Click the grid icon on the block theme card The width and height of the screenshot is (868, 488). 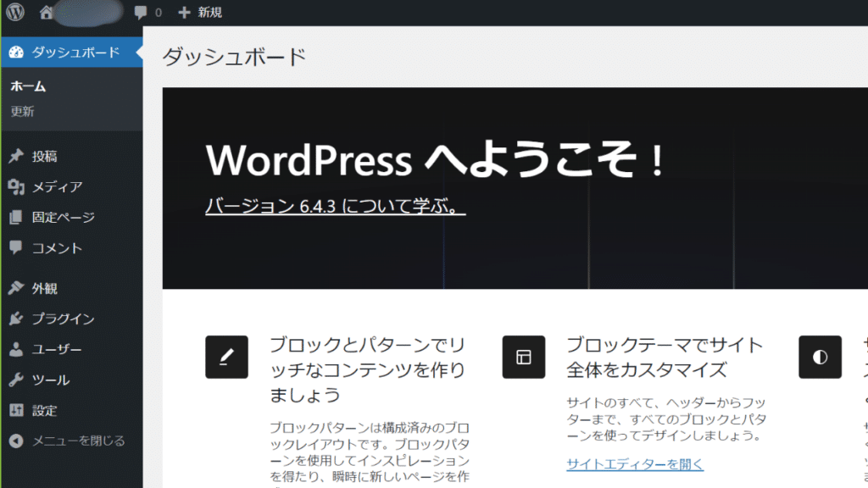(x=523, y=357)
